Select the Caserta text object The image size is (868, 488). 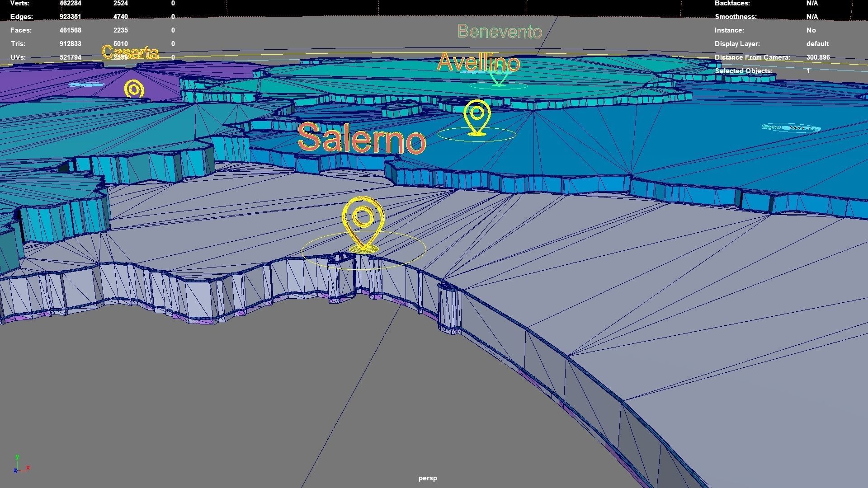click(x=130, y=52)
